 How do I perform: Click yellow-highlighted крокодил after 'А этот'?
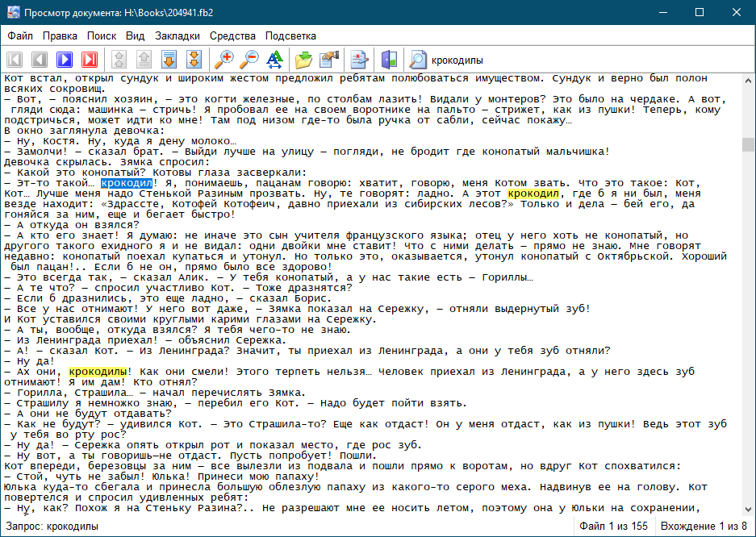(x=533, y=194)
